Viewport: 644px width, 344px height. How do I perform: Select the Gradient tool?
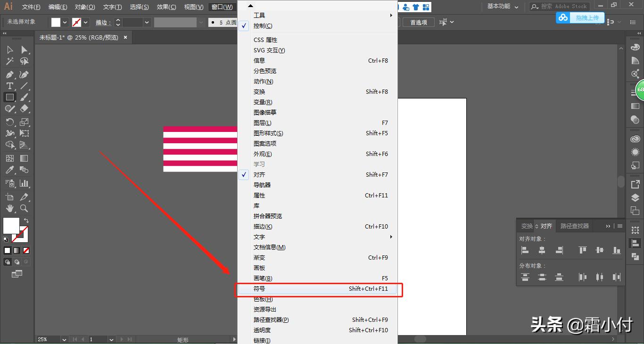25,159
